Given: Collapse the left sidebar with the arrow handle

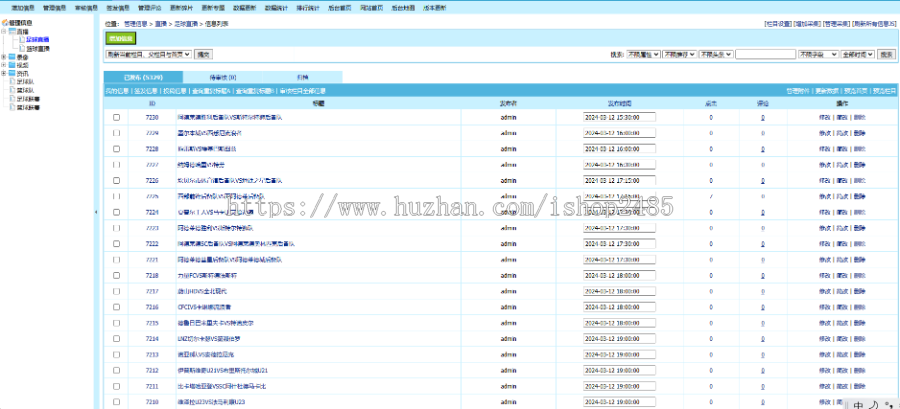Looking at the screenshot, I should [96, 212].
